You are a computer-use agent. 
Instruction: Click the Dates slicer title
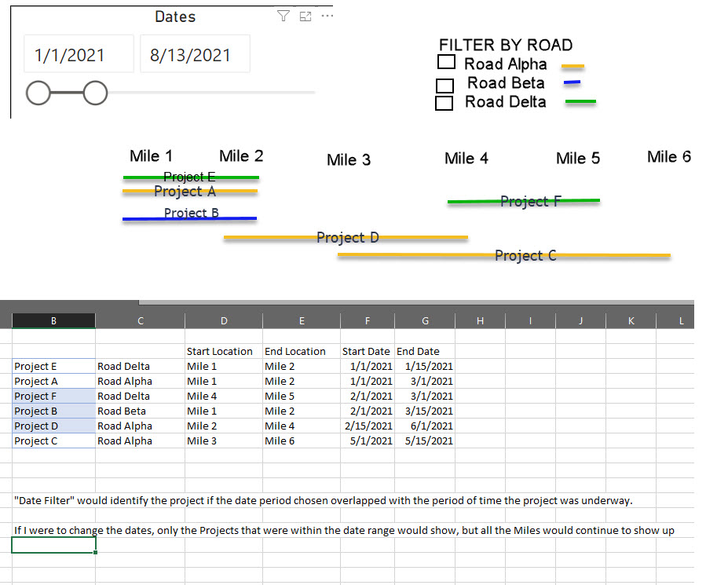click(x=175, y=16)
